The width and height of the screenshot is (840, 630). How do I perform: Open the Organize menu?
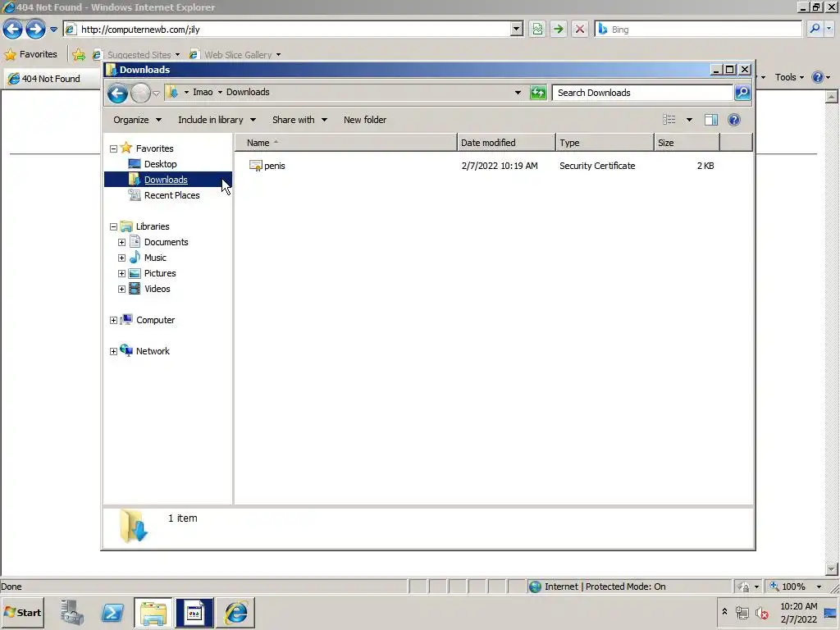pos(137,120)
